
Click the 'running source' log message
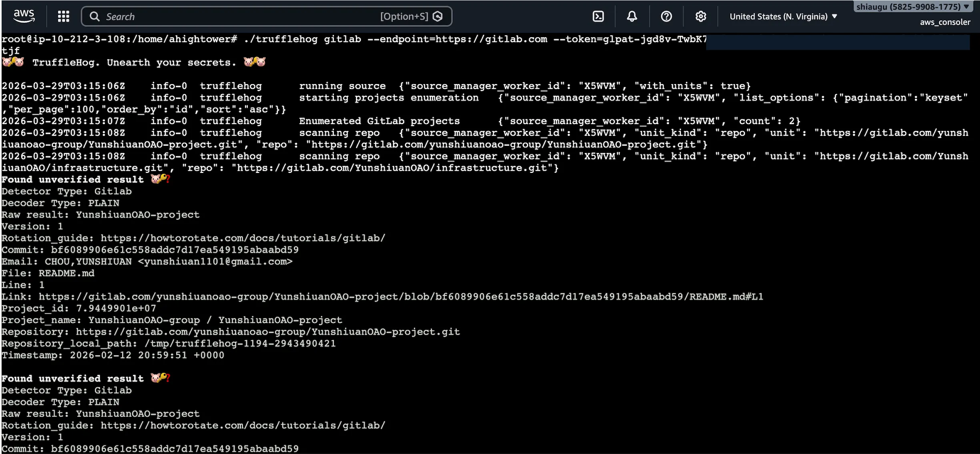342,86
